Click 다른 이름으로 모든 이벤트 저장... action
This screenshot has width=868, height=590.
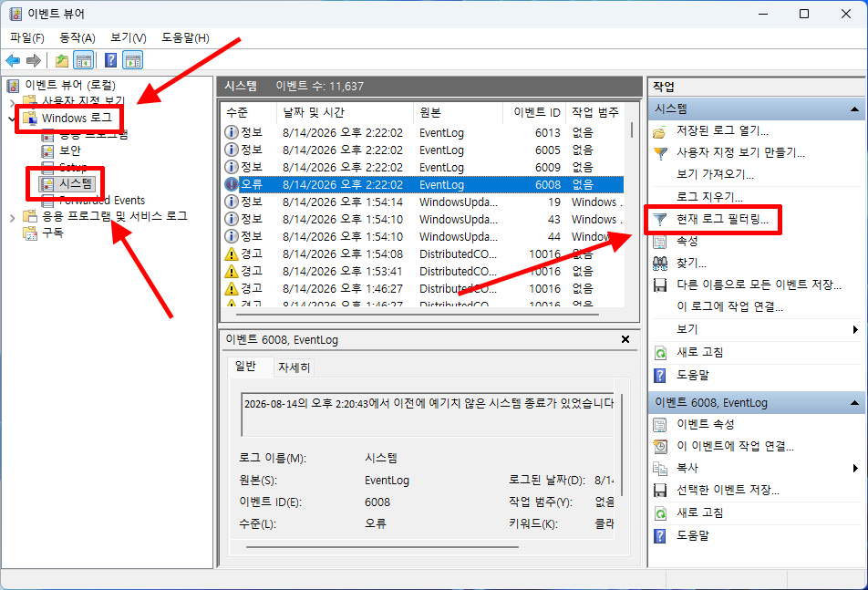(x=759, y=285)
